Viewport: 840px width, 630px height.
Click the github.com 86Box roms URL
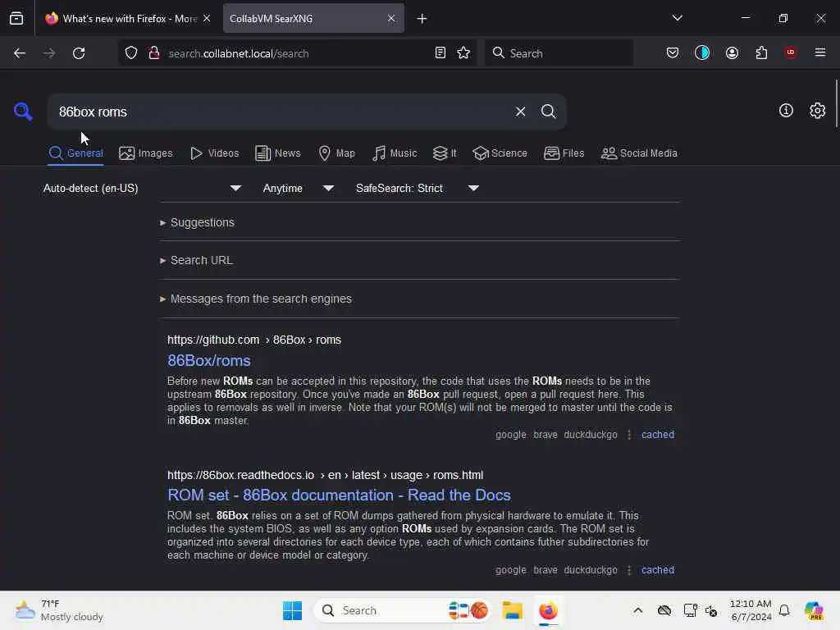coord(254,340)
